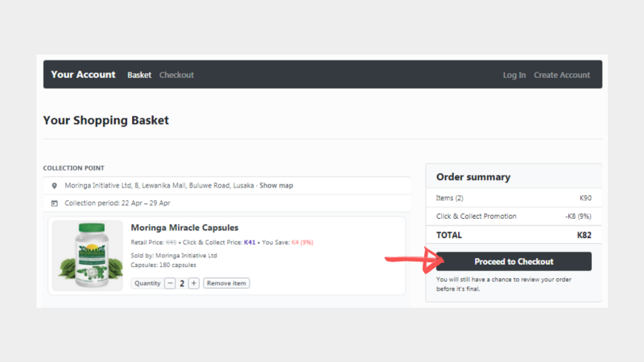Click the K90 items subtotal

point(586,198)
